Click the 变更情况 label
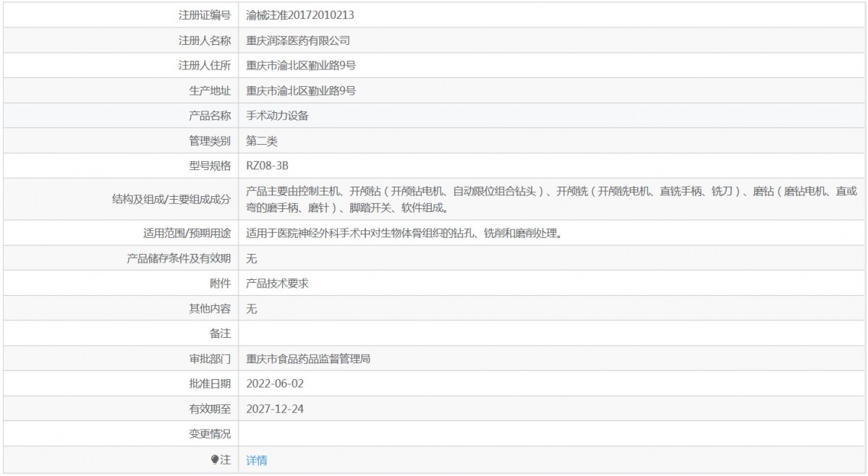Image resolution: width=868 pixels, height=476 pixels. pos(210,435)
